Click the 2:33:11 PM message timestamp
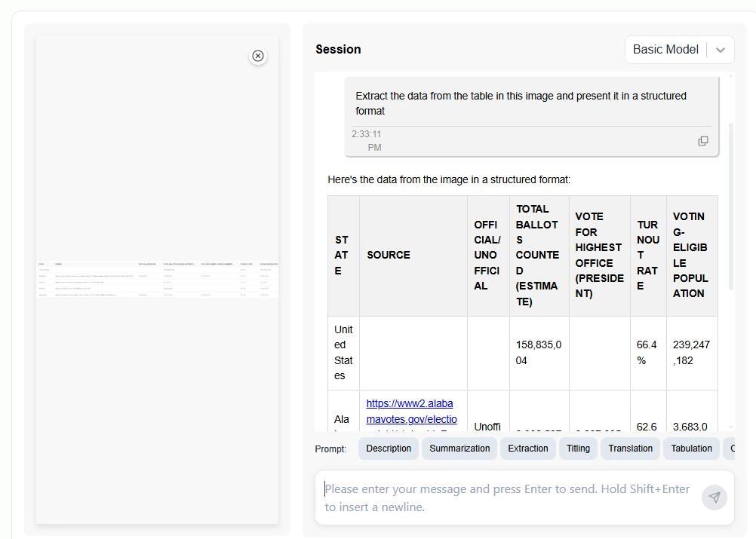The image size is (756, 539). click(367, 141)
